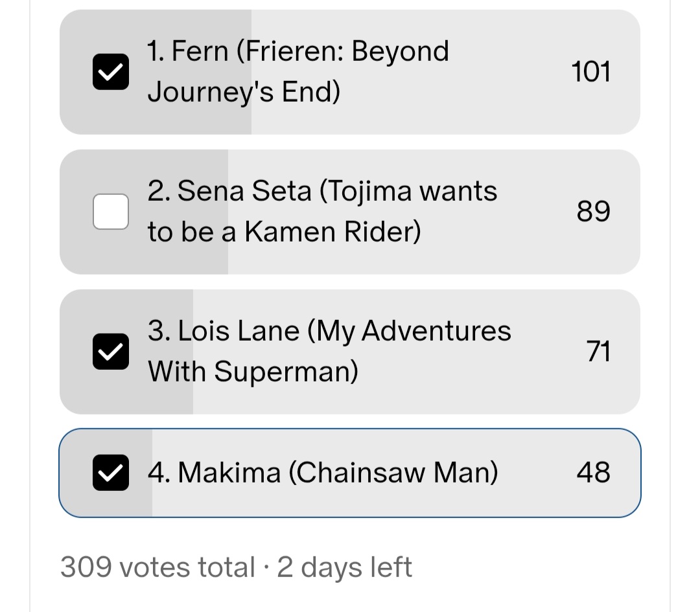Click the Lois Lane (My Adventures With Superman) label
The height and width of the screenshot is (612, 700).
pyautogui.click(x=329, y=351)
